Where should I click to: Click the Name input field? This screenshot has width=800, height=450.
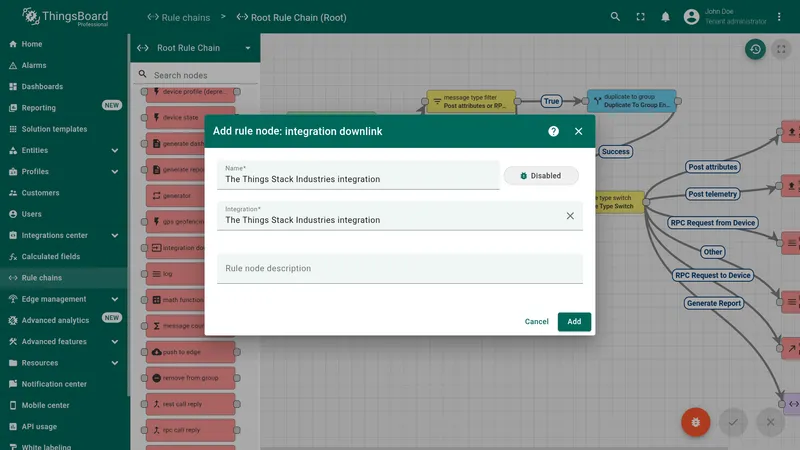point(358,175)
